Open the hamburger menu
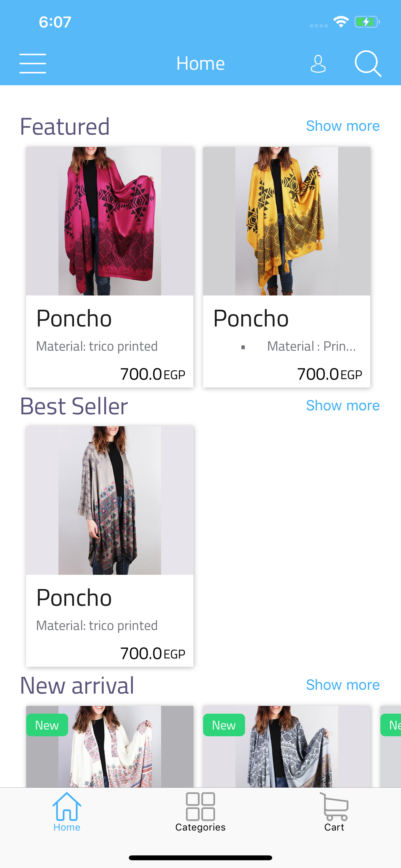401x868 pixels. [x=33, y=63]
